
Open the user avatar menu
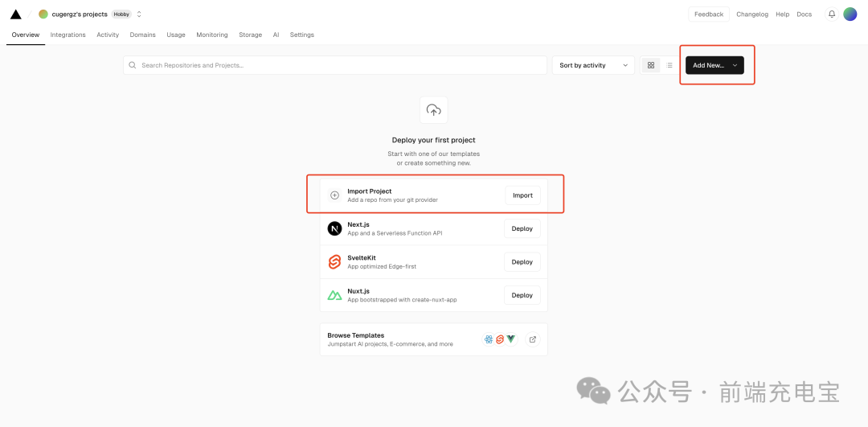tap(850, 14)
